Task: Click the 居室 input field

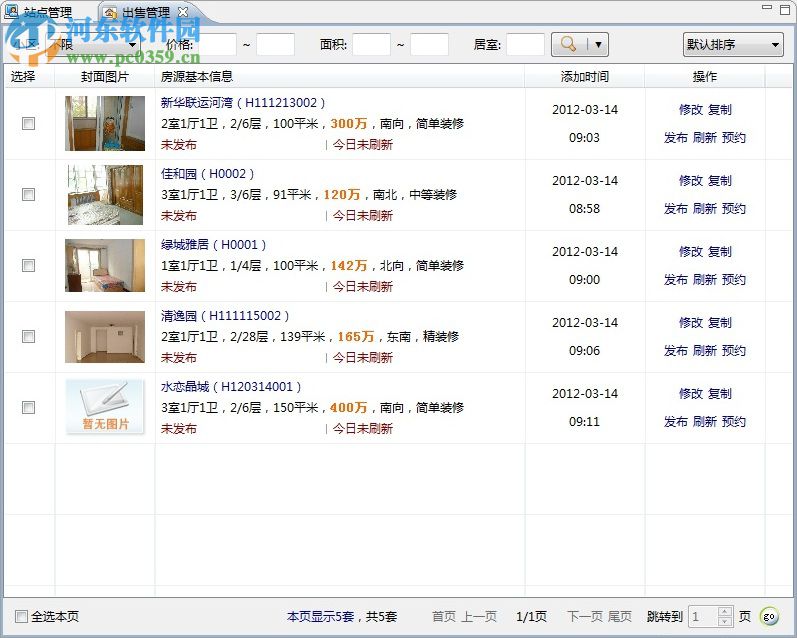Action: 526,45
